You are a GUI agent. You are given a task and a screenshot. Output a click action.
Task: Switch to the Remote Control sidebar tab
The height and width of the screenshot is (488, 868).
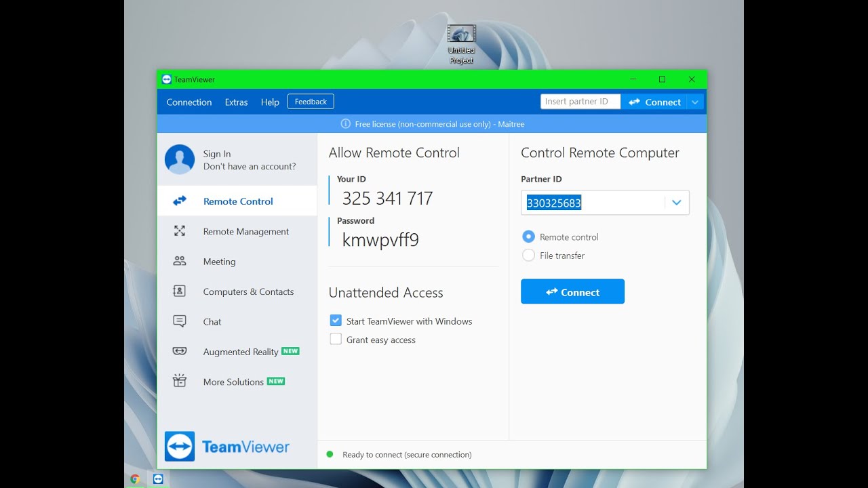click(x=237, y=201)
